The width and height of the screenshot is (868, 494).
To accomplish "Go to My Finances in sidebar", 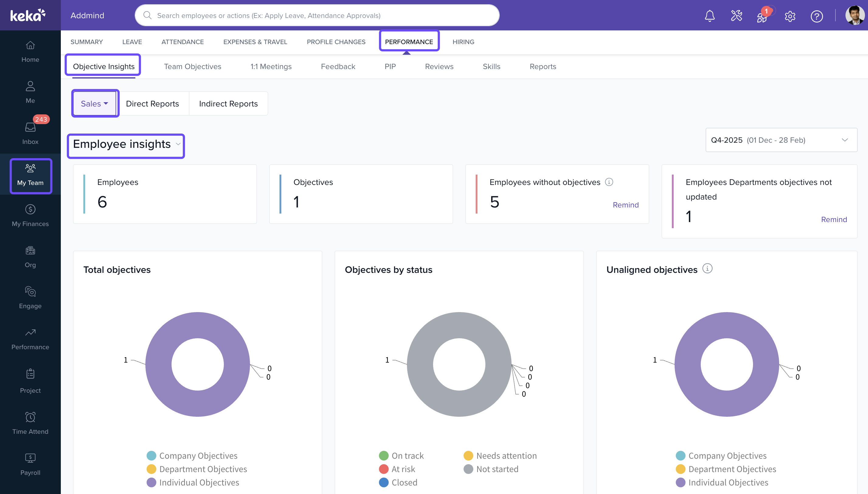I will (30, 215).
